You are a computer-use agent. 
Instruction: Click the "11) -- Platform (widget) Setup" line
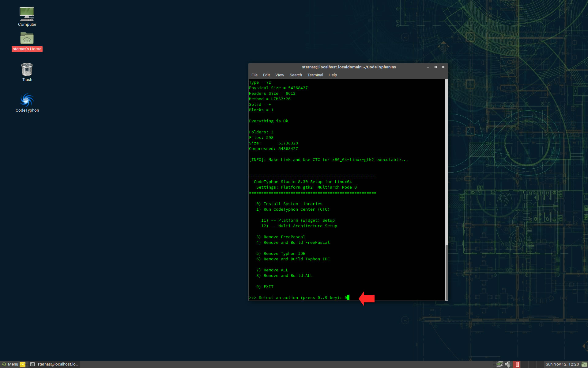click(298, 220)
